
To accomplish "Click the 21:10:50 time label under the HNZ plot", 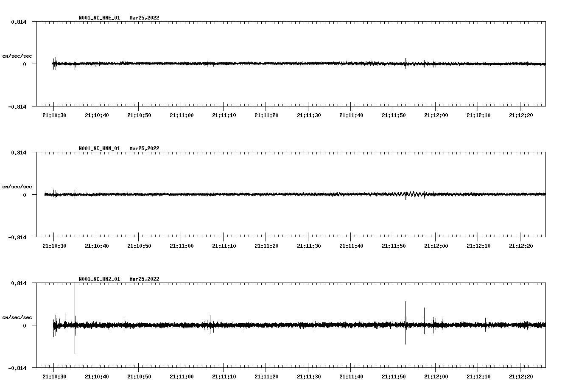I will 139,377.
